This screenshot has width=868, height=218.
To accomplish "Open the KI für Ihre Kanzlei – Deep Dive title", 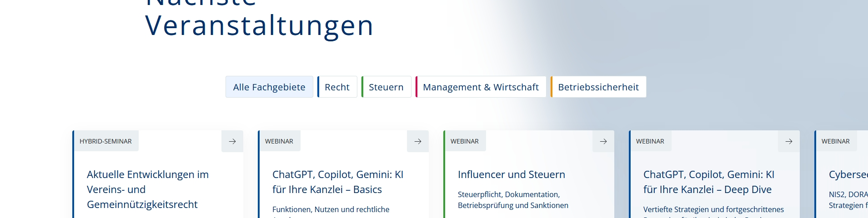I will point(708,182).
